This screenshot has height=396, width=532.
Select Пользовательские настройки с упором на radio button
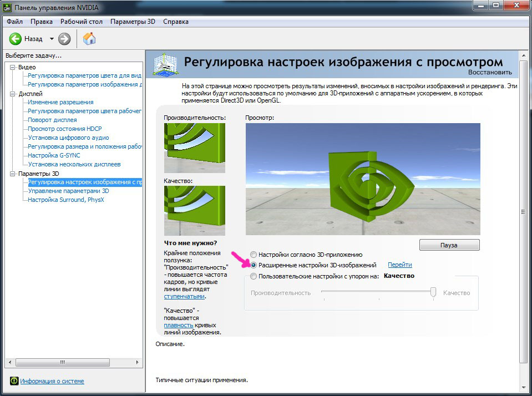pos(254,276)
